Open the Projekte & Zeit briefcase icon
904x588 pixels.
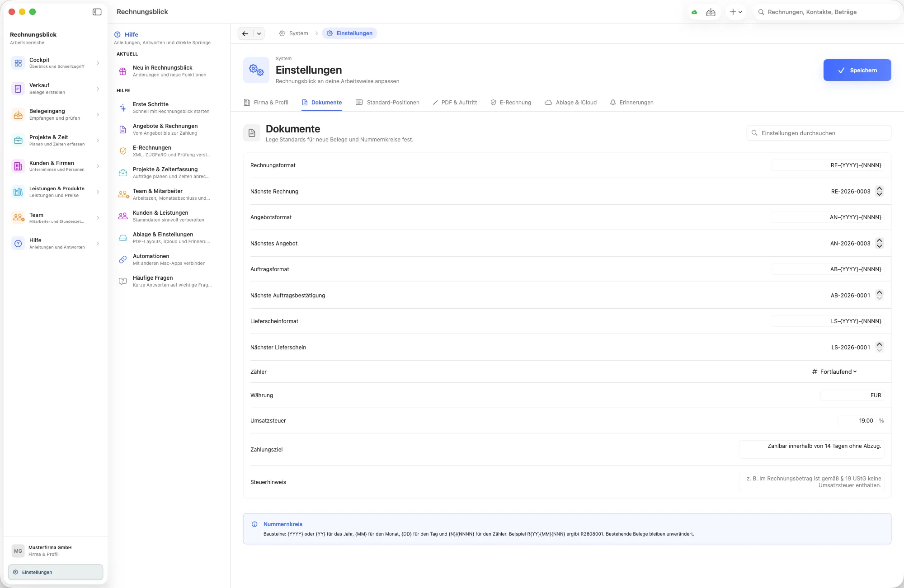18,141
